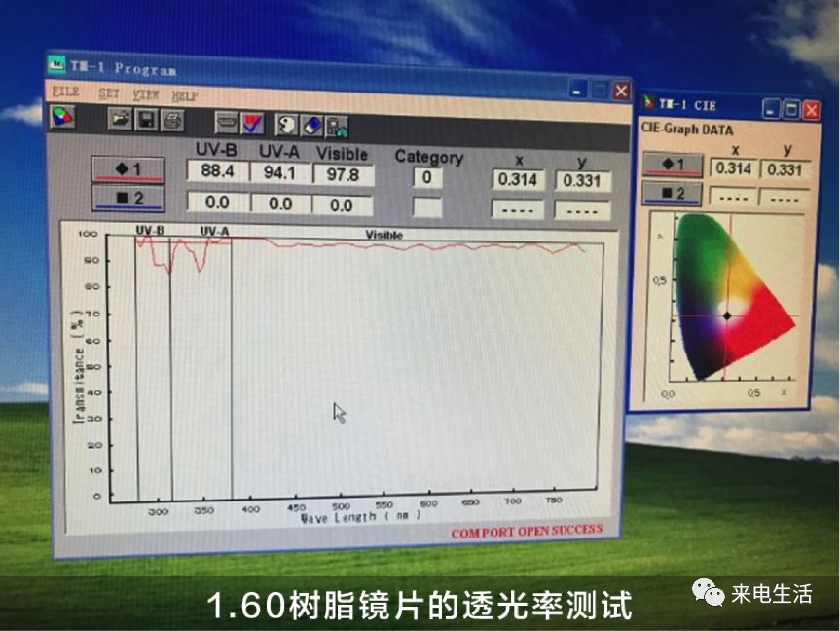Click the eraser clear toolbar icon
The height and width of the screenshot is (631, 840).
pos(312,126)
